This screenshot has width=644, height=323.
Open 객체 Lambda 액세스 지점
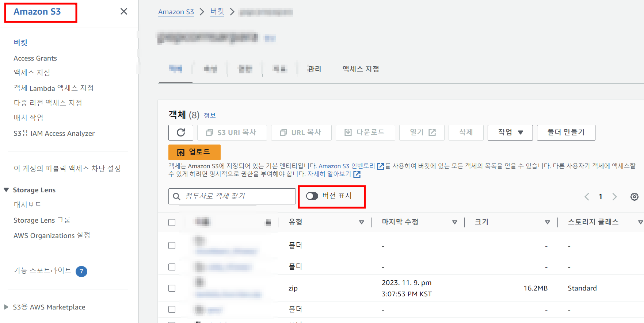[x=54, y=88]
